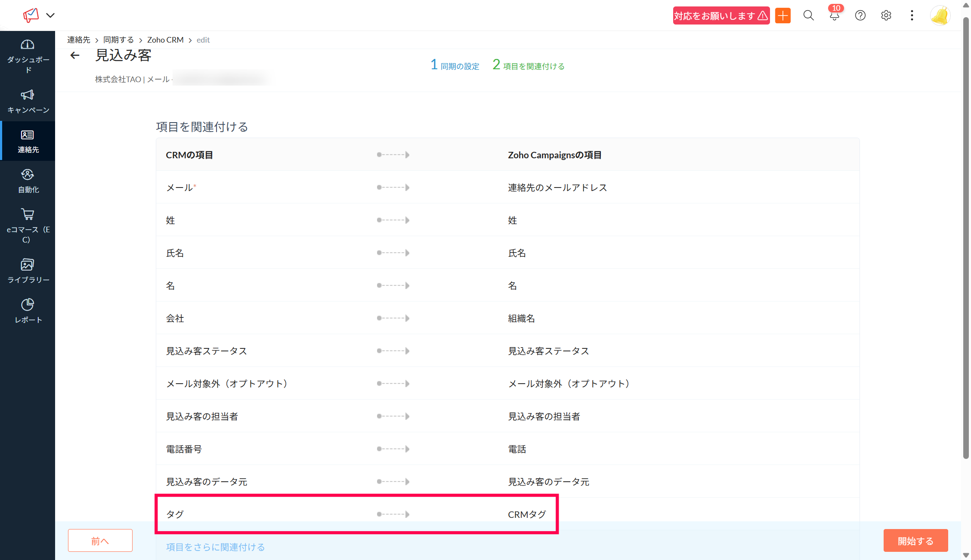Expand the app switcher chevron by logo

pos(50,15)
